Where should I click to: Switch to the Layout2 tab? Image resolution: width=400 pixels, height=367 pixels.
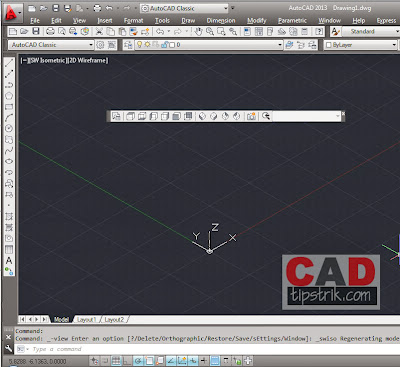(x=114, y=319)
